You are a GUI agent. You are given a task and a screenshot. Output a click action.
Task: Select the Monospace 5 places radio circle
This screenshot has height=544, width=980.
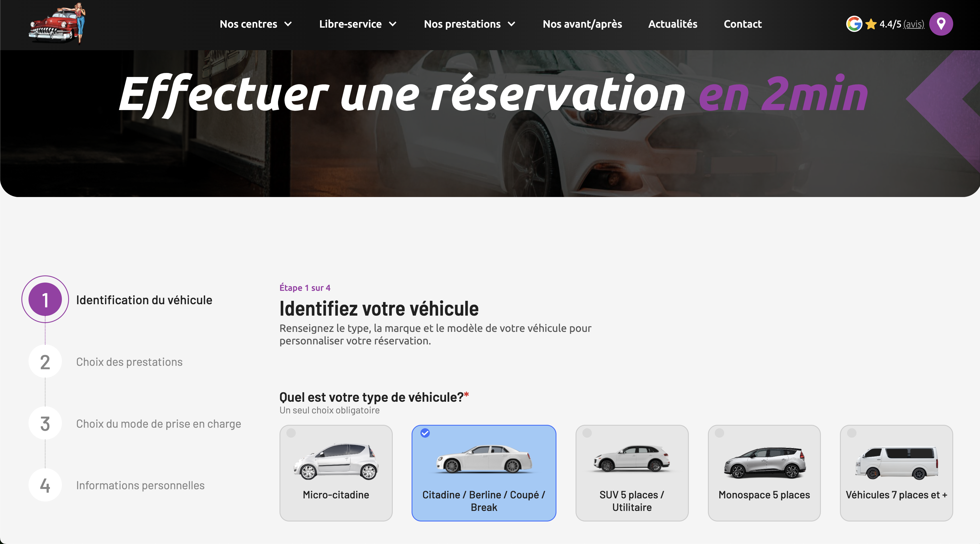tap(719, 433)
